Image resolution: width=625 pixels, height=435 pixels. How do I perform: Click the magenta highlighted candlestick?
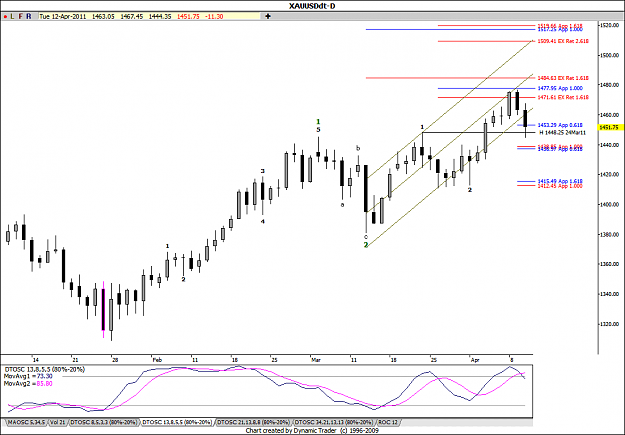pyautogui.click(x=104, y=310)
